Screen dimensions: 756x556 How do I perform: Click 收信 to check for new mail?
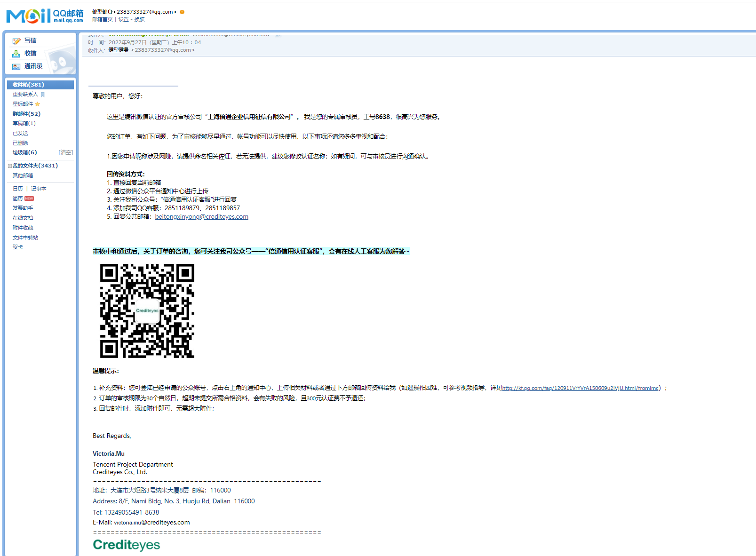coord(31,54)
